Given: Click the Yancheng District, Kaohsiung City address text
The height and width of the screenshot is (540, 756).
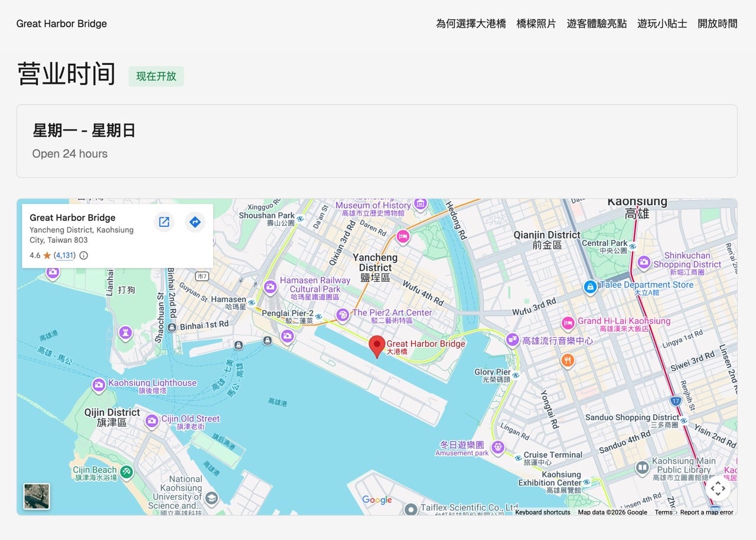Looking at the screenshot, I should [x=82, y=235].
